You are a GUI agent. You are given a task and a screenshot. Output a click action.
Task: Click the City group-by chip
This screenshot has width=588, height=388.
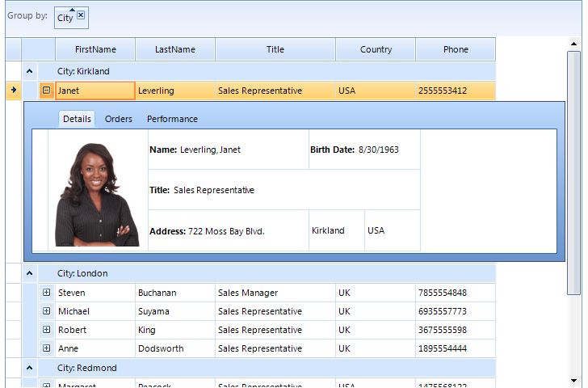(65, 18)
